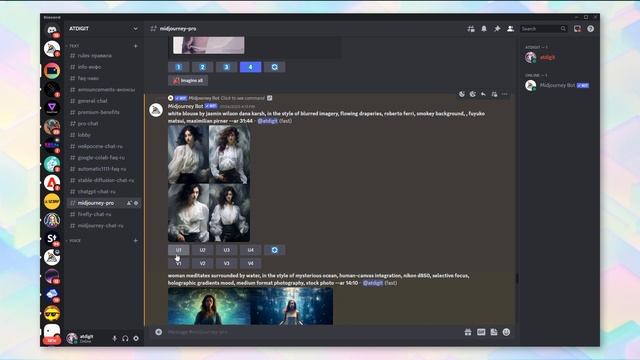
Task: Open the premium-benefits channel
Action: pos(104,112)
